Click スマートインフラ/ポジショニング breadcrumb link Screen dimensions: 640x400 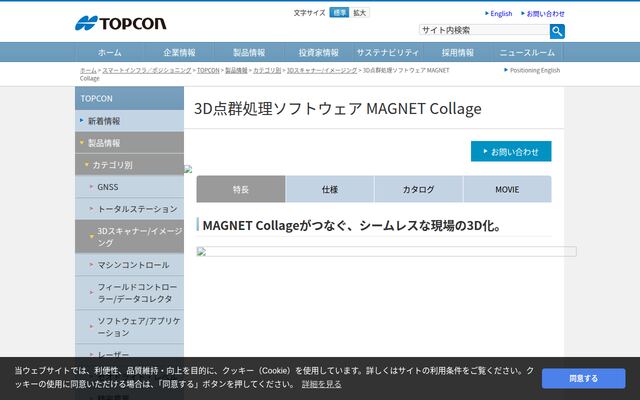pos(147,70)
